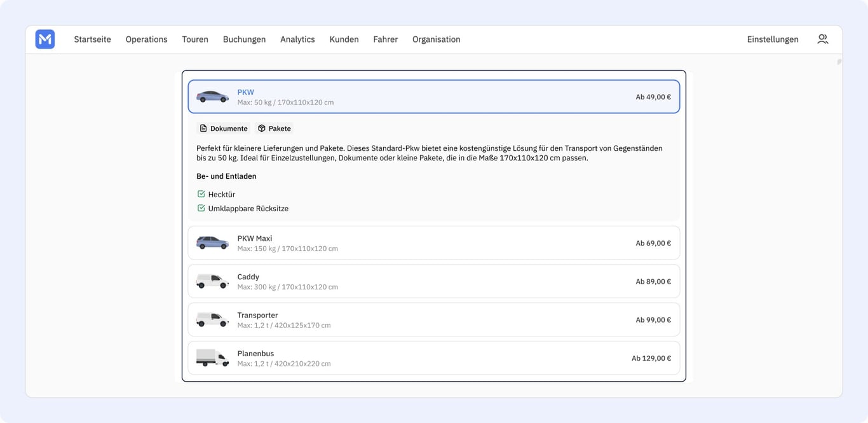Click the box icon next to Pakete

point(261,128)
